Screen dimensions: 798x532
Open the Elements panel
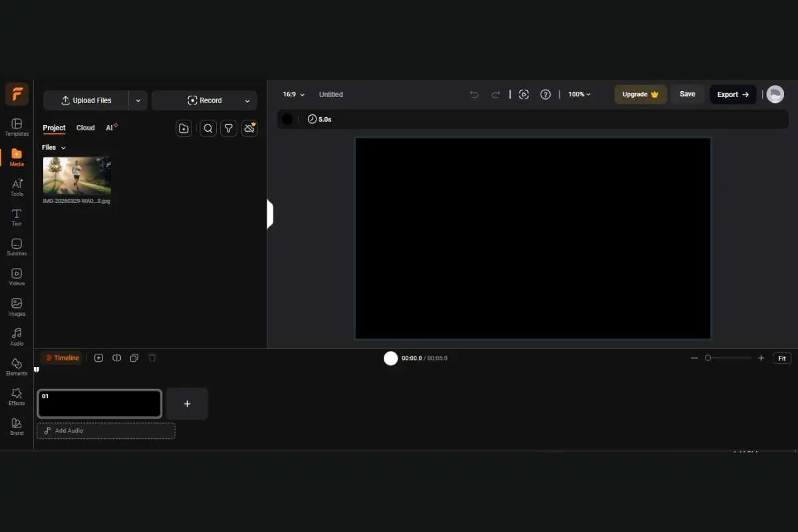pyautogui.click(x=16, y=366)
